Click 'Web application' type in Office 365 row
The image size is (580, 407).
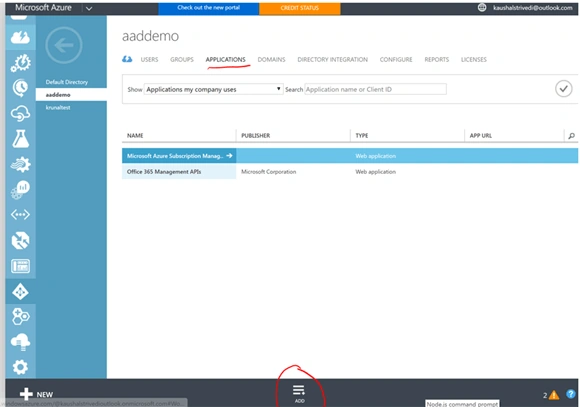point(375,172)
